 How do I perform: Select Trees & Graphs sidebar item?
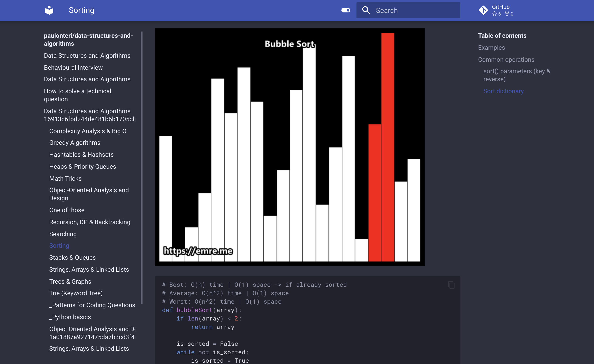pos(70,281)
